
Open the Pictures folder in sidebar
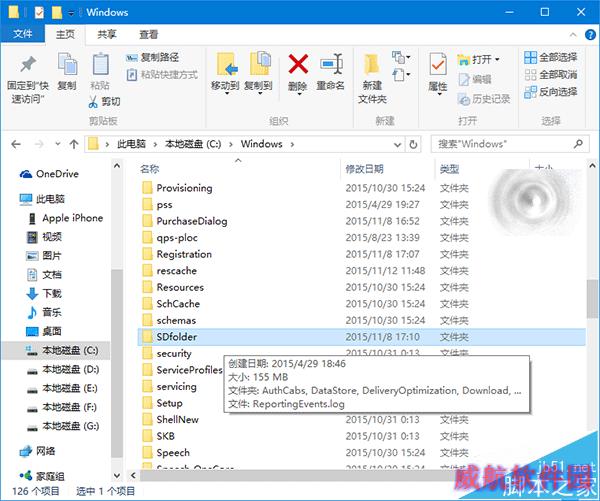[x=44, y=256]
